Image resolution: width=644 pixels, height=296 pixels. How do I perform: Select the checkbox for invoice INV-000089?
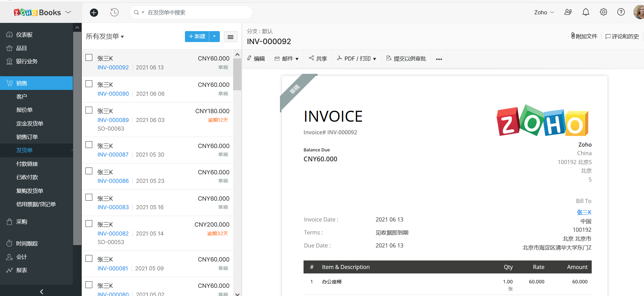89,110
